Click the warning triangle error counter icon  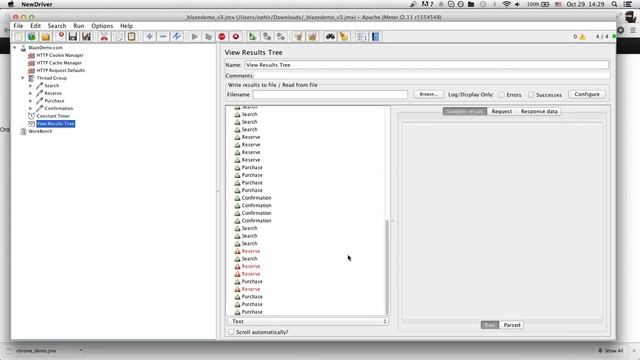[582, 37]
